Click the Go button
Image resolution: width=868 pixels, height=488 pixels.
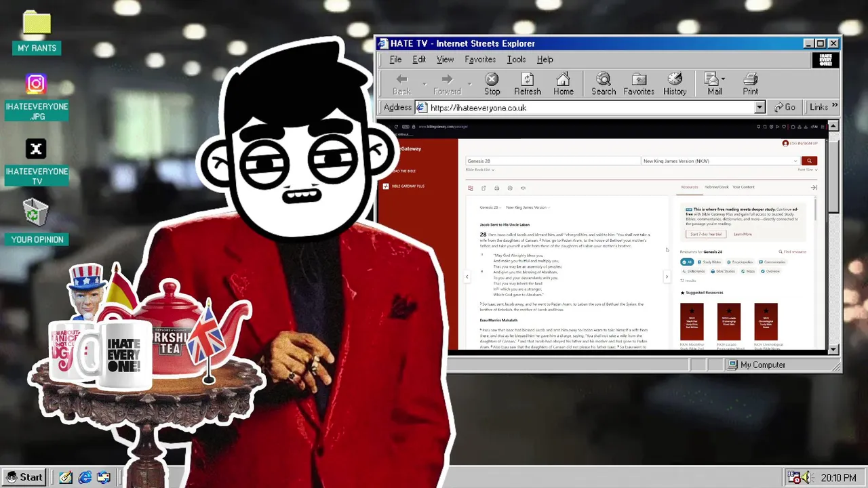(785, 107)
